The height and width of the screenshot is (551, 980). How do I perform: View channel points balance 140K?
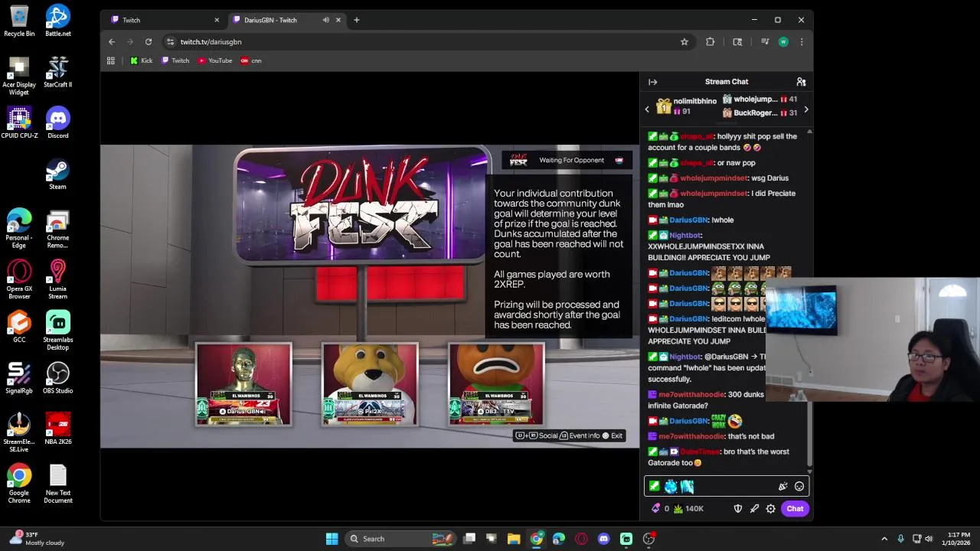(x=688, y=508)
